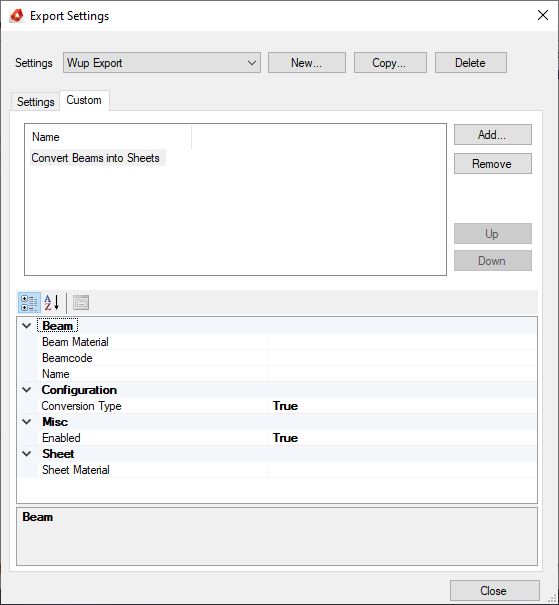559x605 pixels.
Task: Click the Sheet Material value field
Action: (x=402, y=470)
